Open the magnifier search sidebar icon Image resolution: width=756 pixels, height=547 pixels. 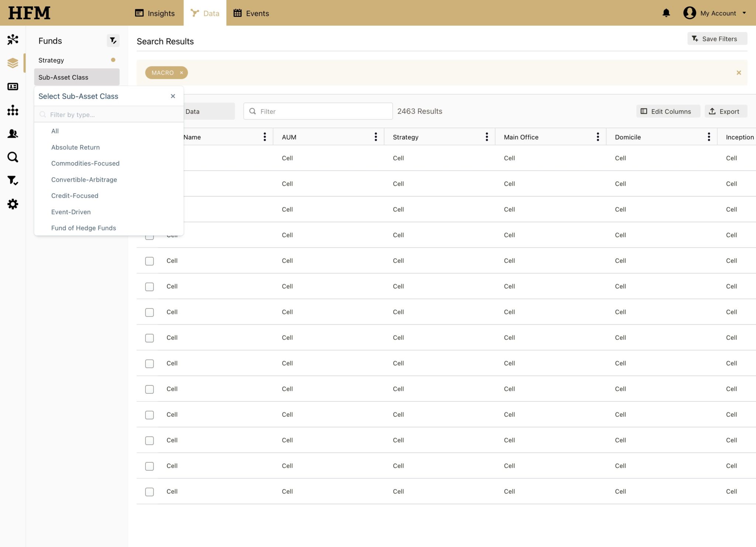point(13,157)
